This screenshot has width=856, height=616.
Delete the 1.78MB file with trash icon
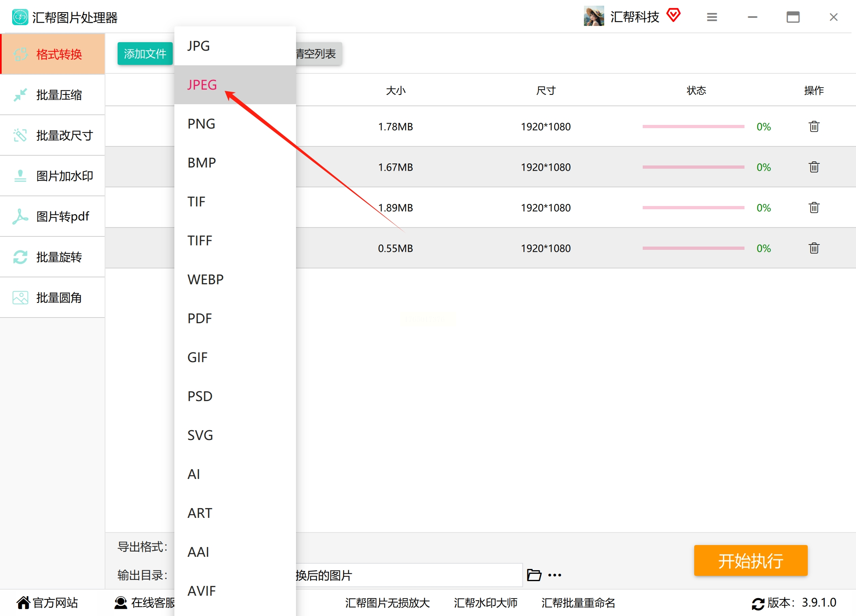(814, 127)
